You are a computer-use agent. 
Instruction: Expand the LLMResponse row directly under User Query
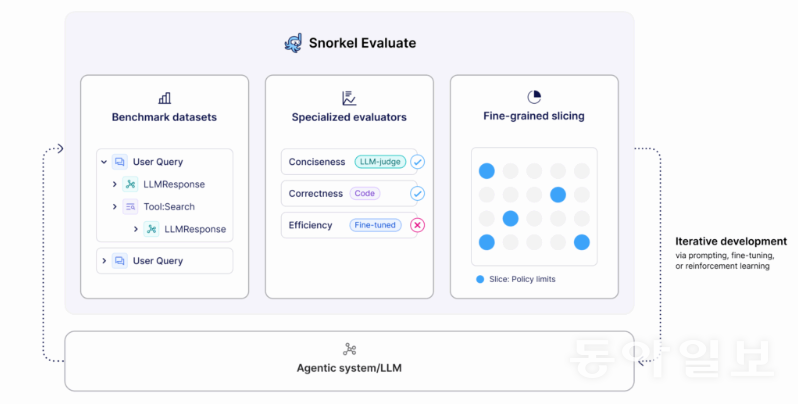[115, 184]
